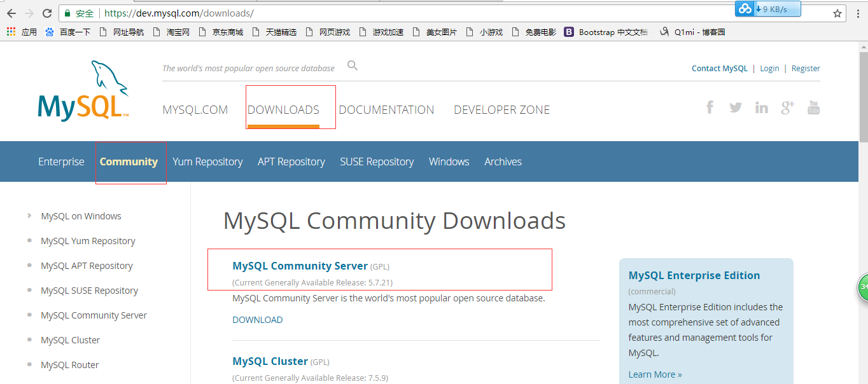The width and height of the screenshot is (868, 384).
Task: Click the MySQL dolphin logo
Action: 83,91
